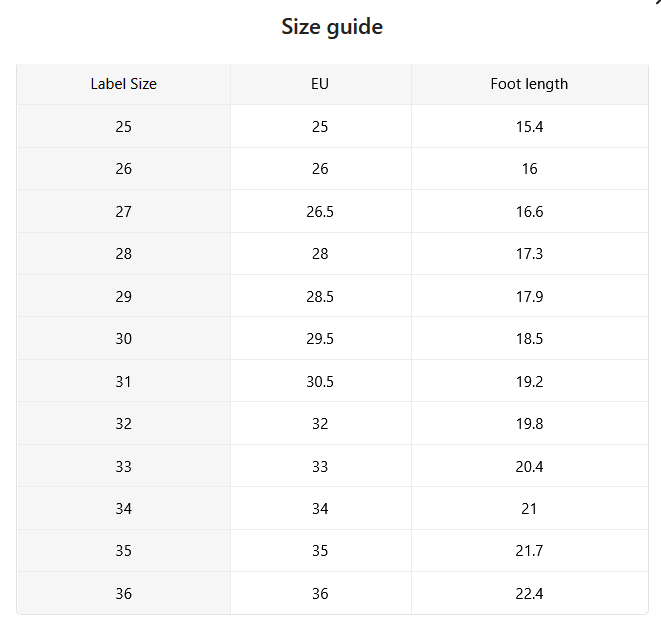Screen dimensions: 661x632
Task: Click the Foot length column header
Action: (x=529, y=84)
